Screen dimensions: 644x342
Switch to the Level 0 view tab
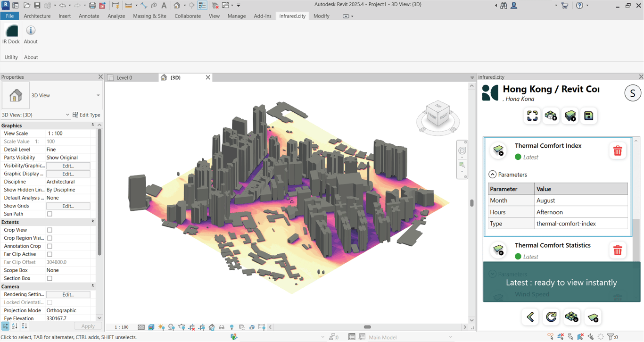point(124,77)
